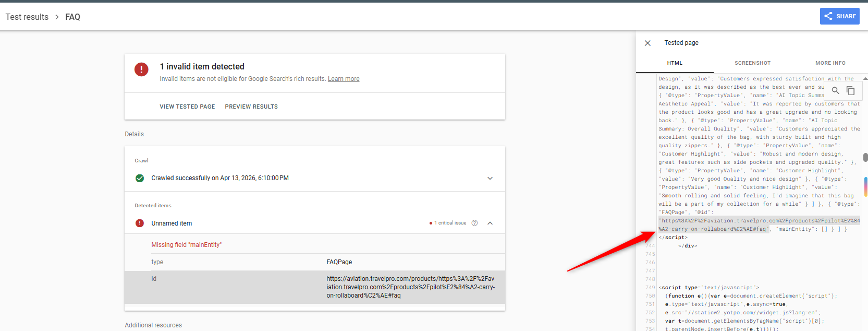Screen dimensions: 868x331
Task: Click the Crawled successfully on Apr 13 text
Action: click(220, 178)
